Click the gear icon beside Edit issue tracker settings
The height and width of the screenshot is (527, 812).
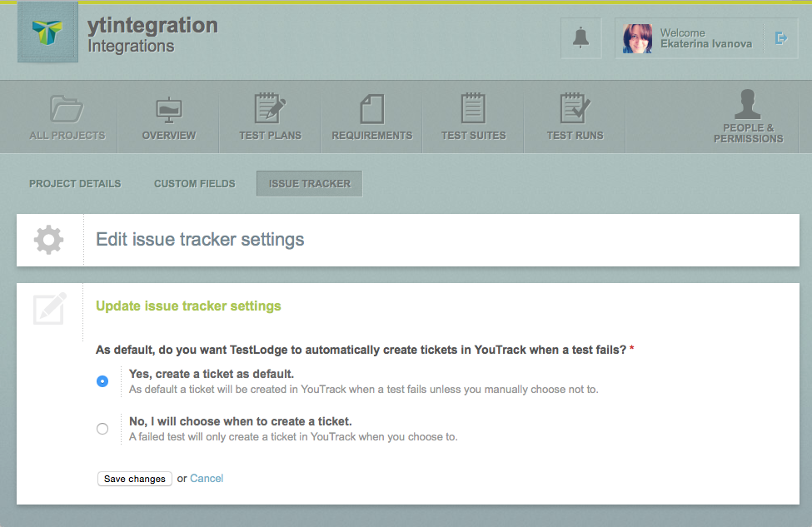pyautogui.click(x=48, y=240)
